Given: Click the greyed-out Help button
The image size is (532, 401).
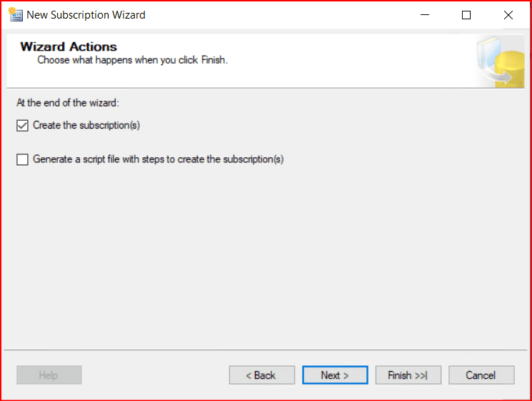Looking at the screenshot, I should 49,375.
